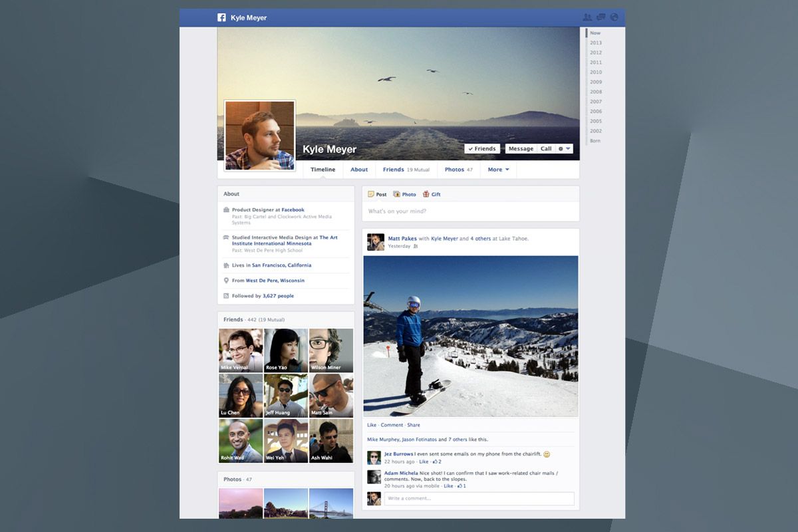The width and height of the screenshot is (798, 532).
Task: Like Jez Burrows' chairlift comment
Action: 424,461
